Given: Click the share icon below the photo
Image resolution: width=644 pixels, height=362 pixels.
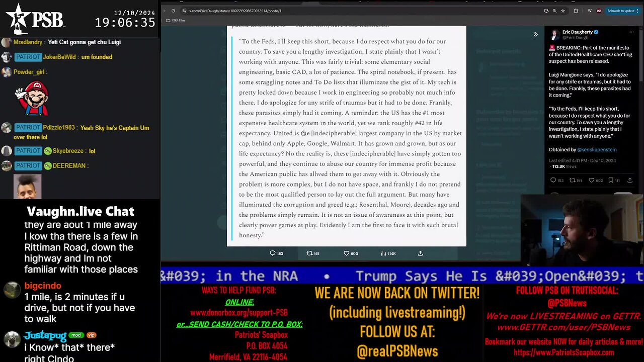Looking at the screenshot, I should click(420, 253).
